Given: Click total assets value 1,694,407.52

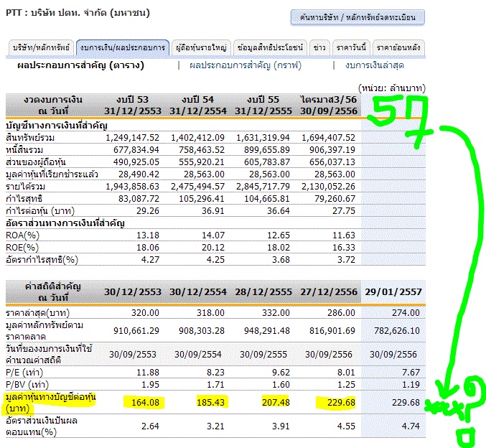Looking at the screenshot, I should 328,138.
